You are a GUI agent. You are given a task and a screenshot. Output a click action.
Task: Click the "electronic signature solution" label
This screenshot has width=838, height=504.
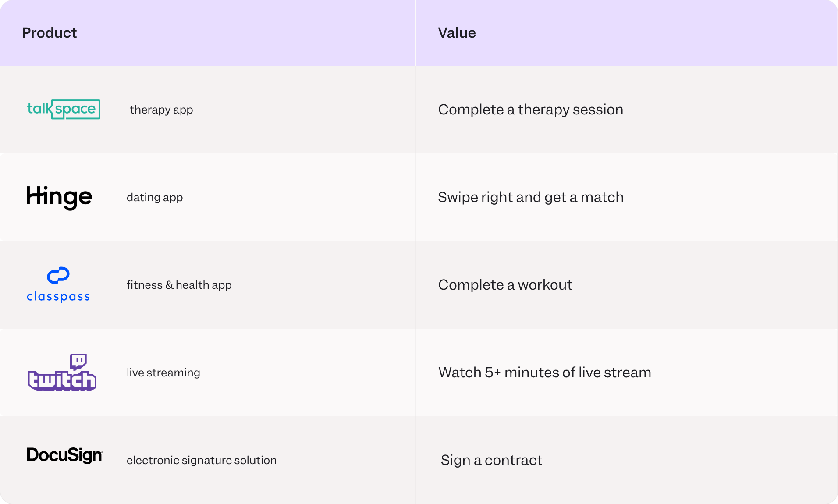click(202, 460)
